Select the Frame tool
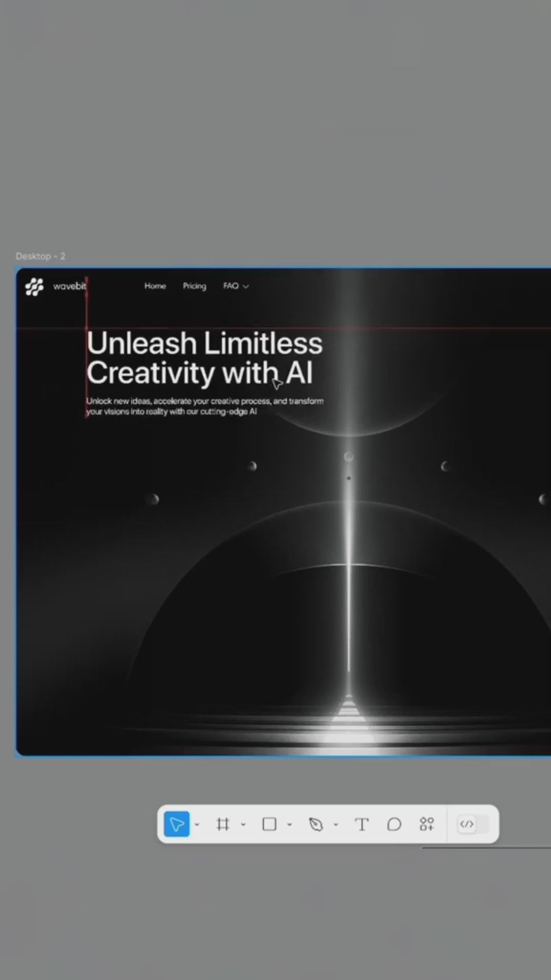The image size is (551, 980). point(223,824)
